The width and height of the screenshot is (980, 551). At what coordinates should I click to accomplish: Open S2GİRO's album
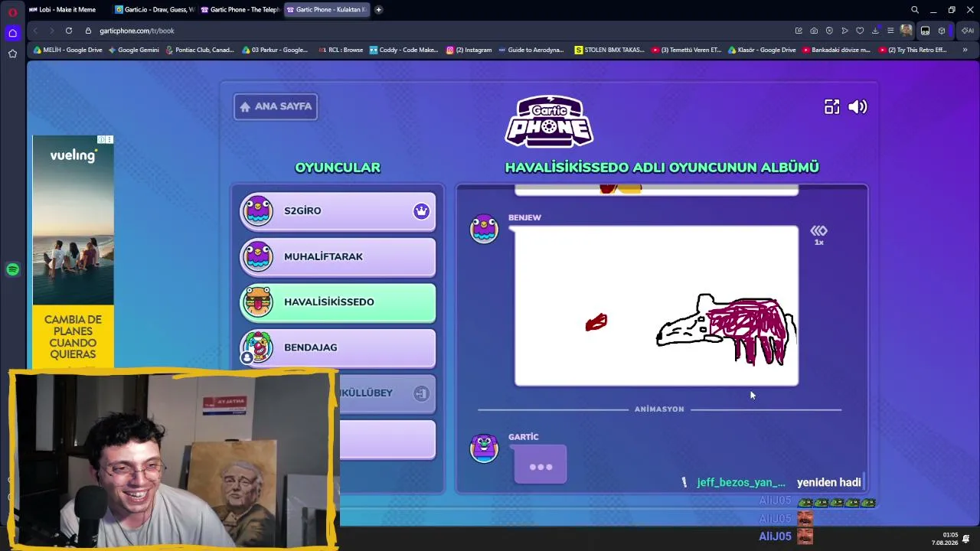pyautogui.click(x=338, y=211)
